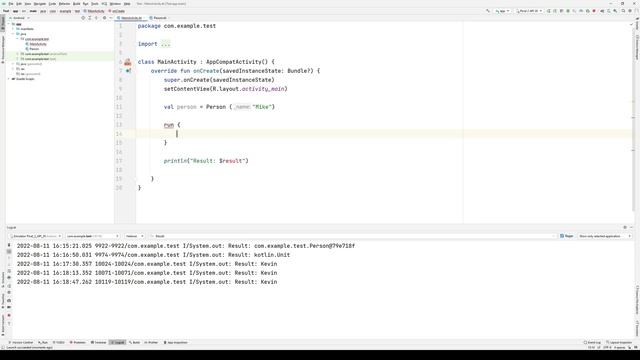The width and height of the screenshot is (640, 360).
Task: Click Project panel settings gear icon
Action: (104, 18)
